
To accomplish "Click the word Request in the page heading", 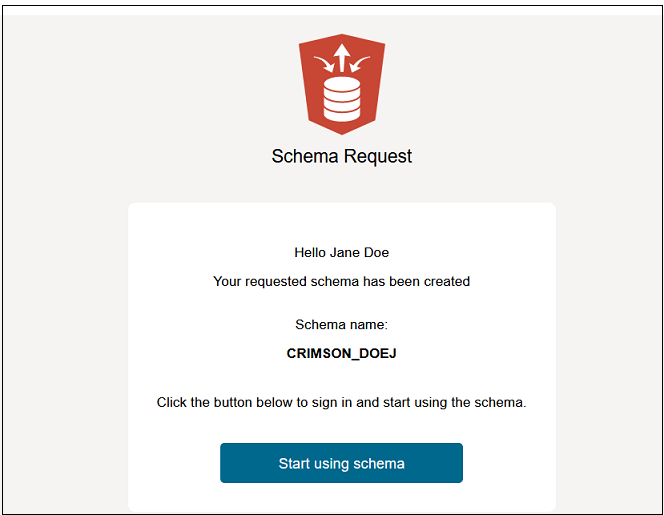I will tap(378, 156).
